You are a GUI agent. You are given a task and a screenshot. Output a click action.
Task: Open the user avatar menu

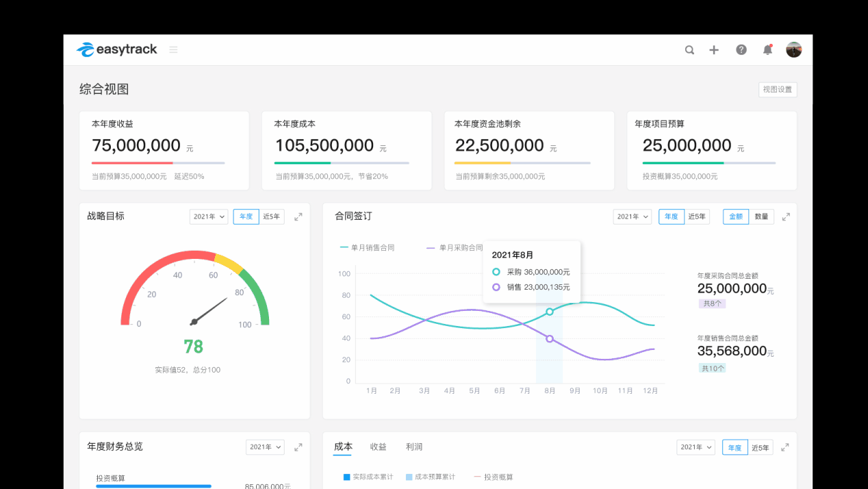pyautogui.click(x=794, y=49)
